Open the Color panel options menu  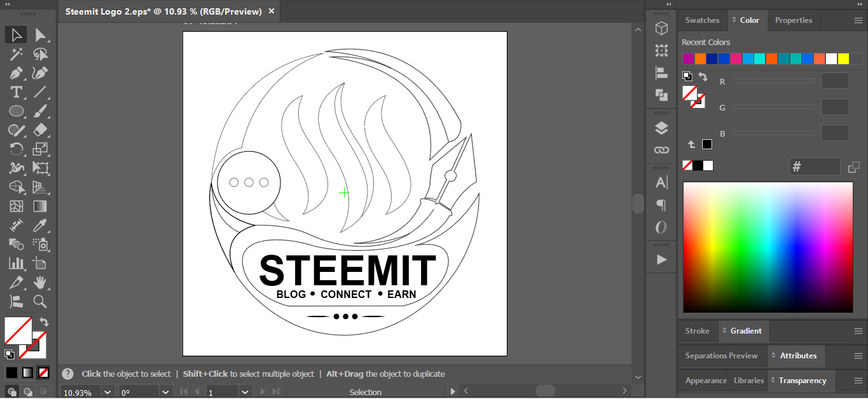coord(858,20)
